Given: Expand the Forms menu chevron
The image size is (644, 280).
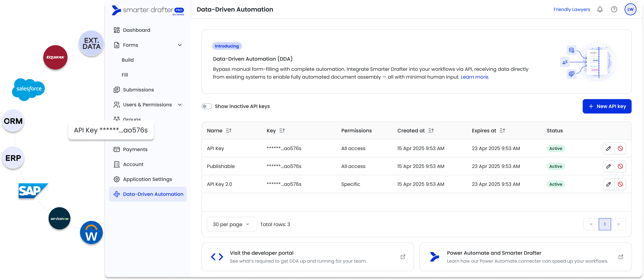Looking at the screenshot, I should click(x=180, y=45).
